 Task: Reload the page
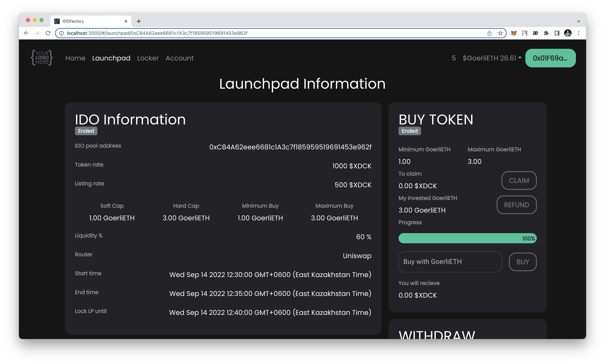pos(48,33)
